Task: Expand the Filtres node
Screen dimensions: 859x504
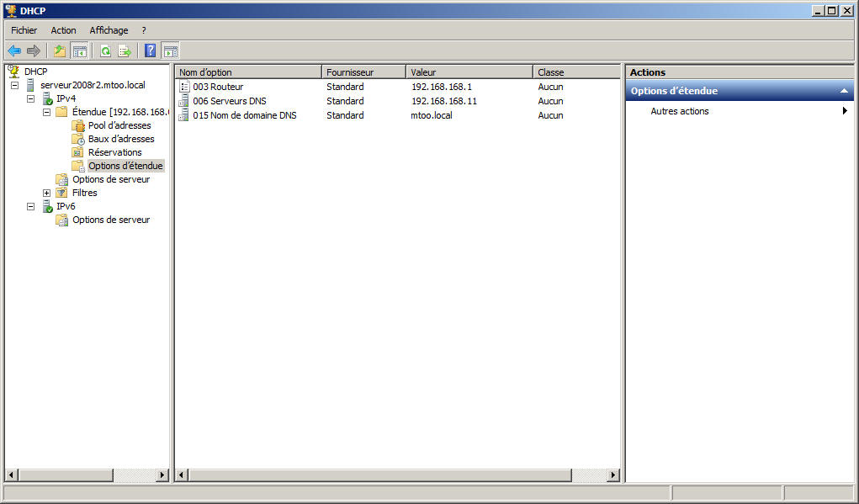Action: [46, 193]
